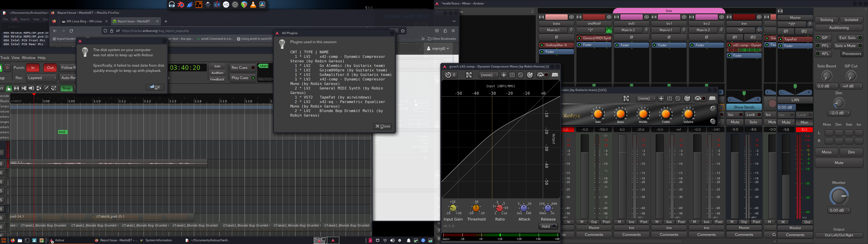Open the x42-comp preset (none) dropdown
The width and height of the screenshot is (868, 244).
(488, 75)
